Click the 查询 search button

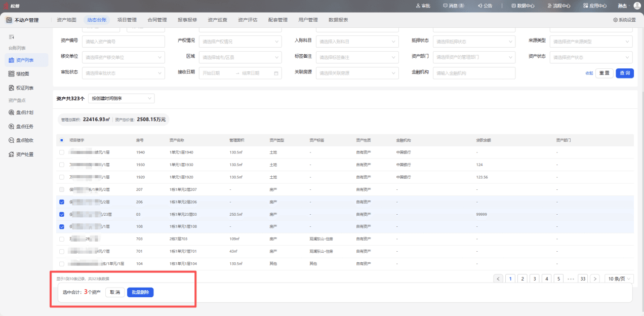coord(625,73)
